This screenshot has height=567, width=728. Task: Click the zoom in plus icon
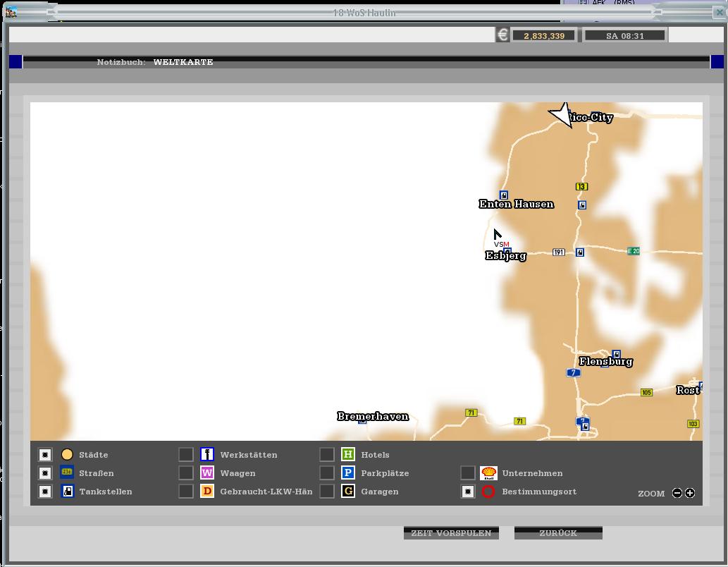(690, 493)
